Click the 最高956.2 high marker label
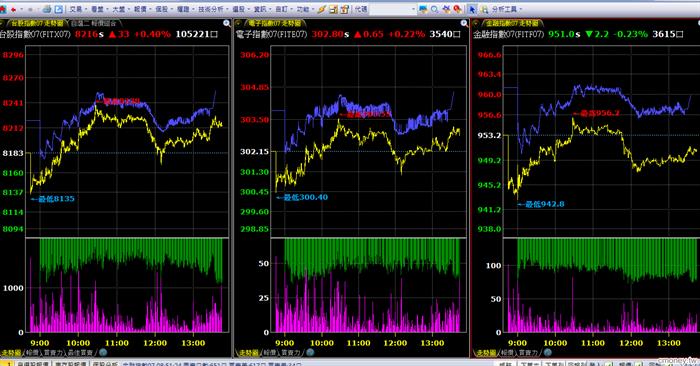Viewport: 700px width, 366px height. click(596, 113)
